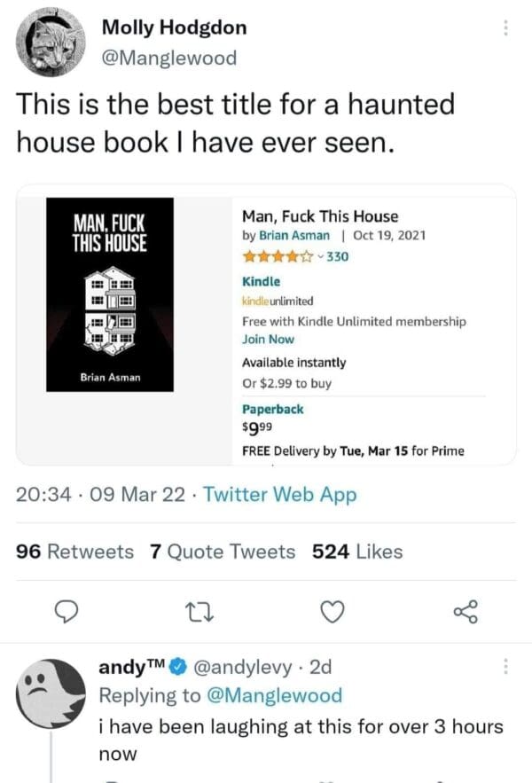The height and width of the screenshot is (783, 532).
Task: Like the tweet with heart icon
Action: tap(332, 611)
